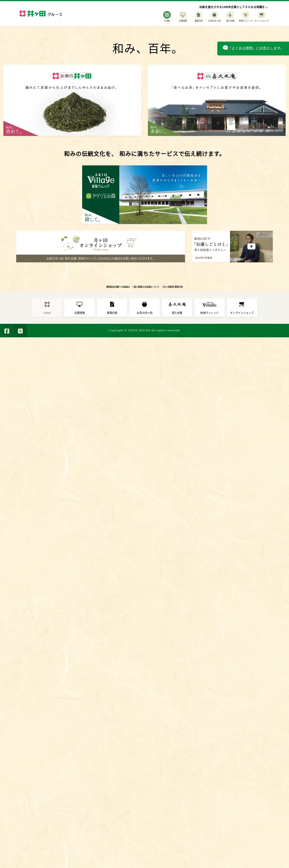Select the footer オンラインショップ tile
The width and height of the screenshot is (289, 868).
(242, 308)
